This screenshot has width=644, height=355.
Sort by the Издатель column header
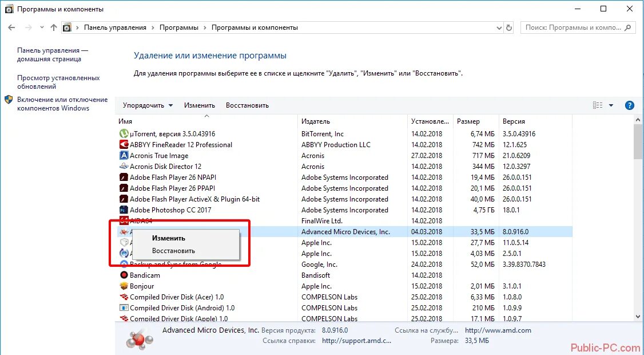tap(353, 121)
